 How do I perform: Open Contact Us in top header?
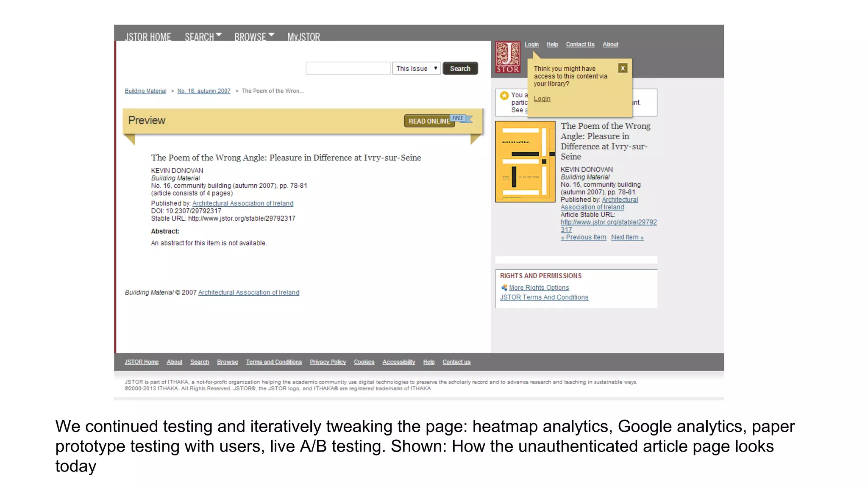[x=580, y=44]
